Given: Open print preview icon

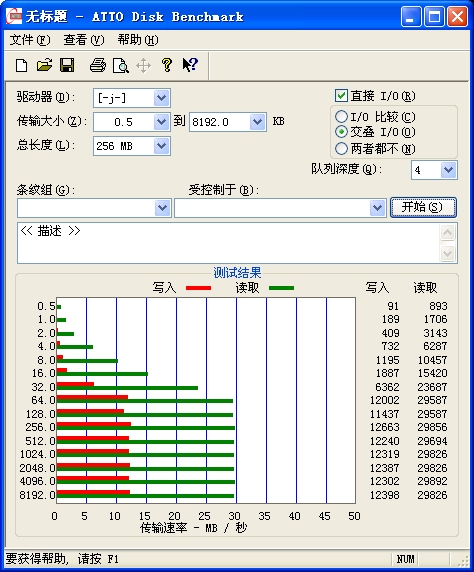Looking at the screenshot, I should [121, 66].
